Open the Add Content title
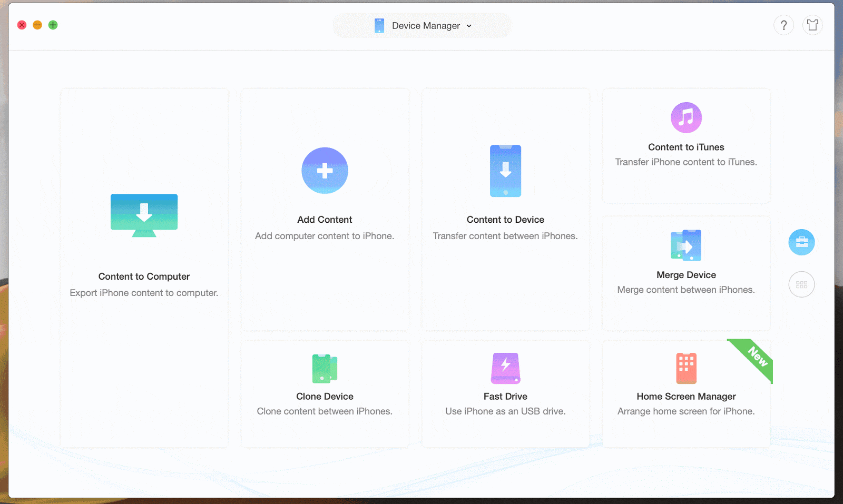Image resolution: width=843 pixels, height=504 pixels. tap(325, 220)
